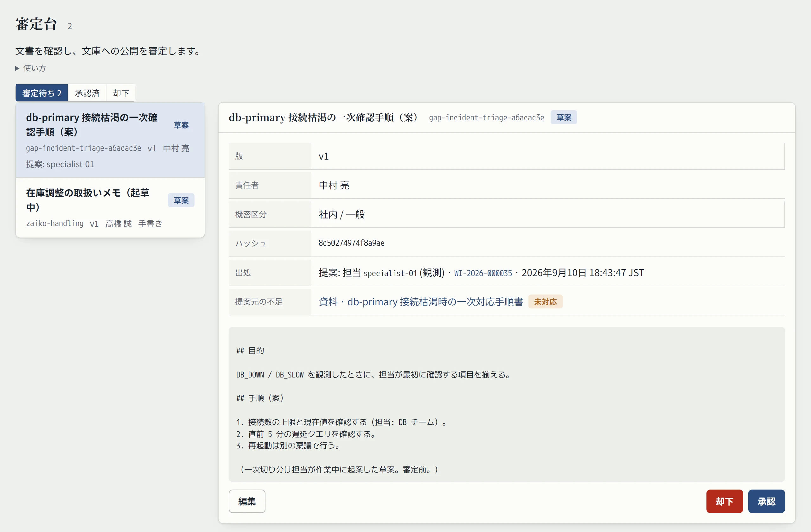Click the 未対応 status badge
The image size is (811, 532).
click(545, 302)
